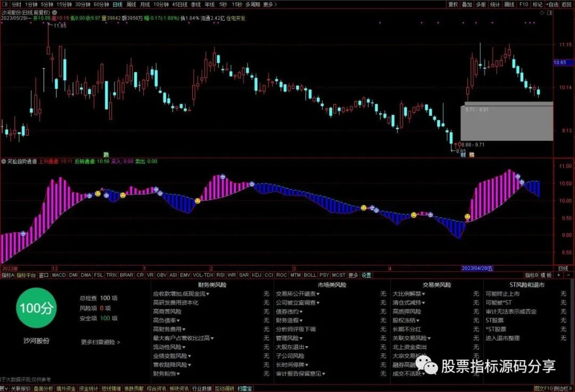Open the 更多 indicators list

tap(353, 275)
